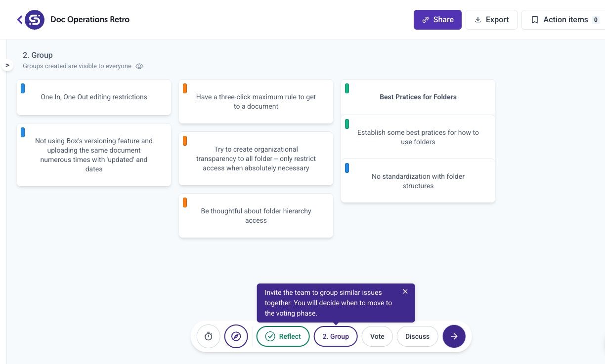Click the Be thoughtful about folder hierarchy card
This screenshot has width=605, height=364.
pyautogui.click(x=256, y=216)
